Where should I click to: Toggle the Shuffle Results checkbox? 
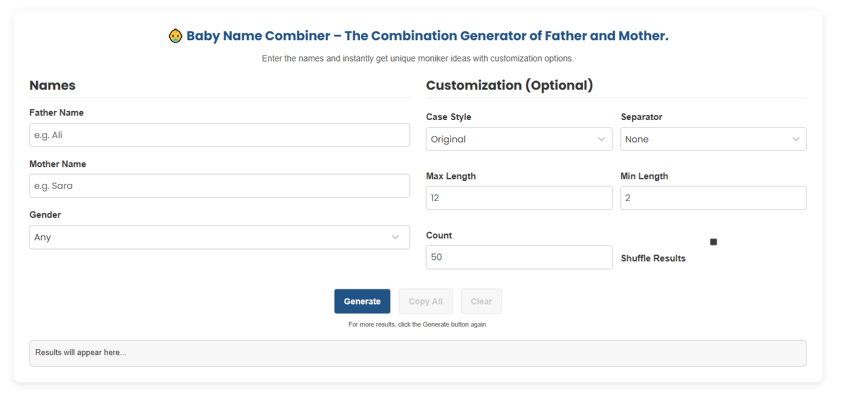coord(713,241)
